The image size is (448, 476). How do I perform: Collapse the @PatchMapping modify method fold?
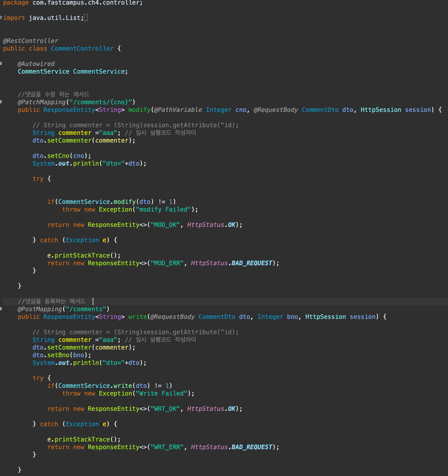pos(1,102)
